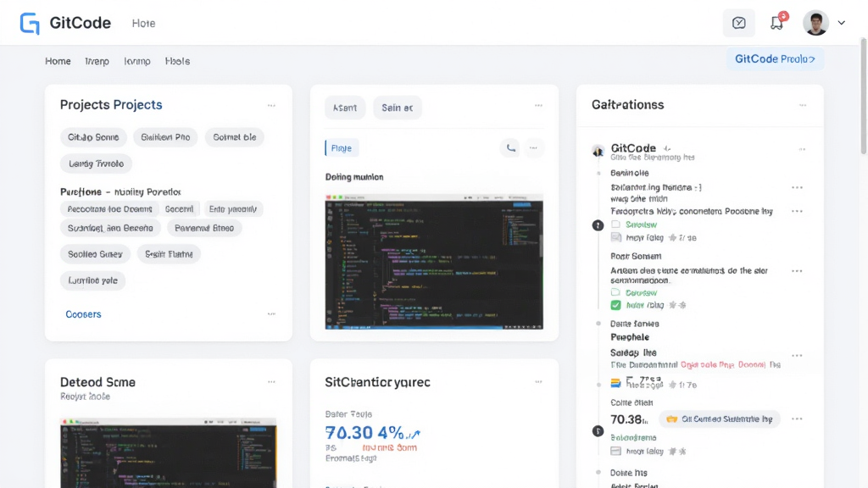Select the Iommo tab
The height and width of the screenshot is (488, 868).
click(136, 61)
